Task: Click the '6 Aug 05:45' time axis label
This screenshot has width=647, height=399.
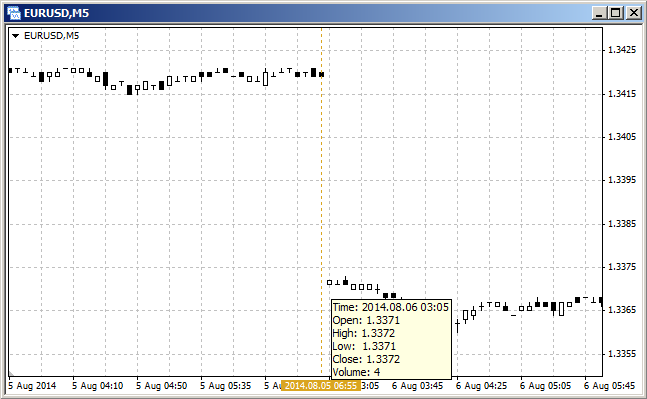Action: tap(609, 386)
